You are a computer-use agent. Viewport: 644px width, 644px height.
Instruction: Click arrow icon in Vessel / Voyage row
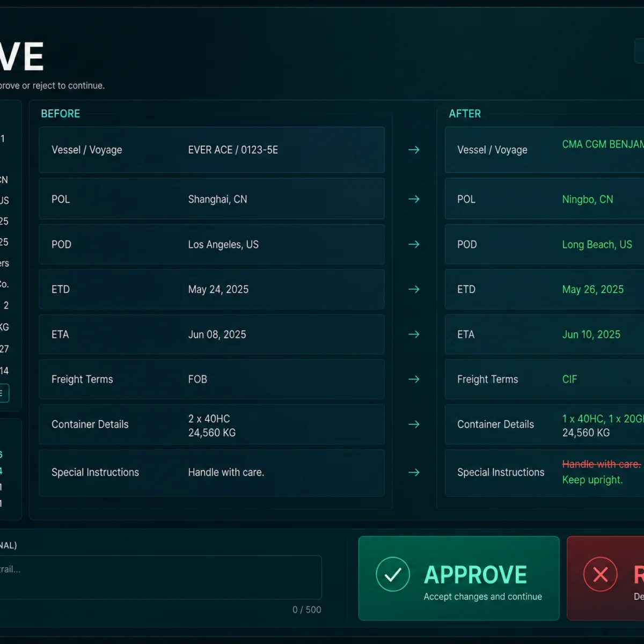(414, 150)
